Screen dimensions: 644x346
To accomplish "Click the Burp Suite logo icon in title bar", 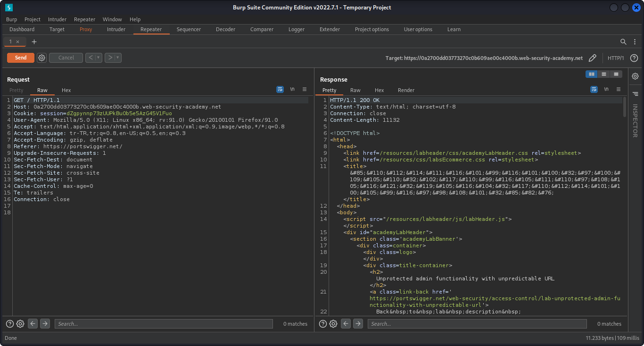I will tap(9, 8).
